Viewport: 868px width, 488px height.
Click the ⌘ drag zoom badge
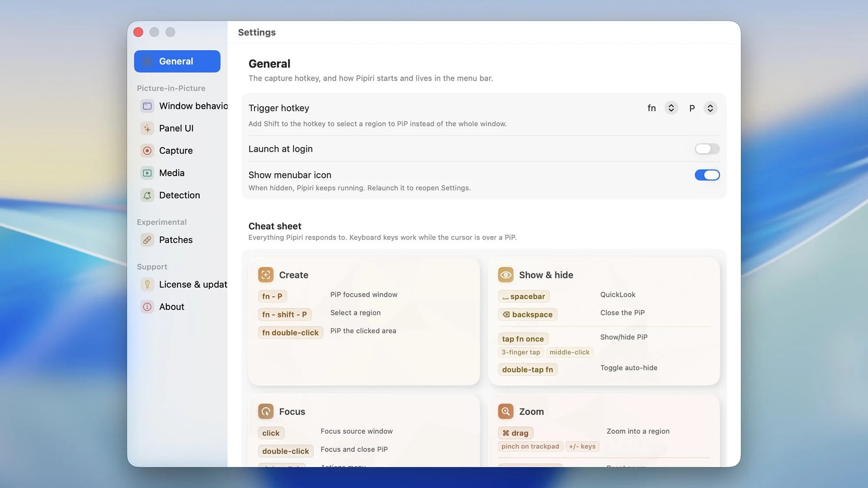tap(516, 433)
